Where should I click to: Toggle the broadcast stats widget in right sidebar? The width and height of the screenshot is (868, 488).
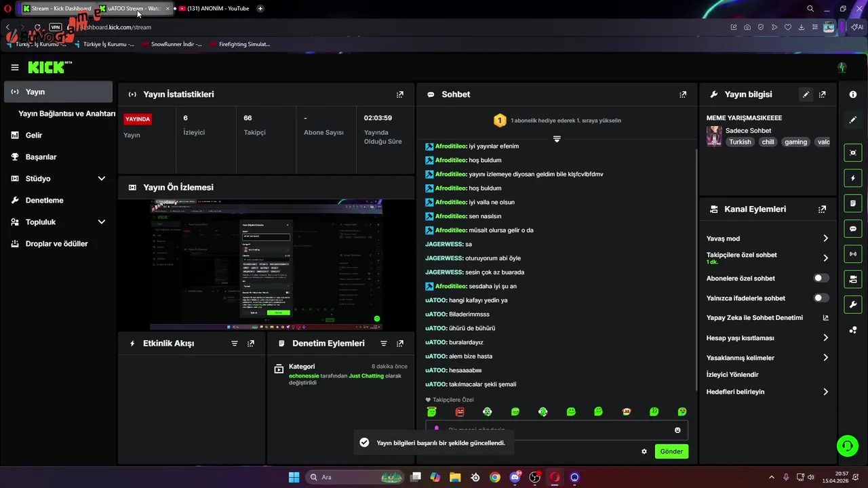[x=853, y=254]
